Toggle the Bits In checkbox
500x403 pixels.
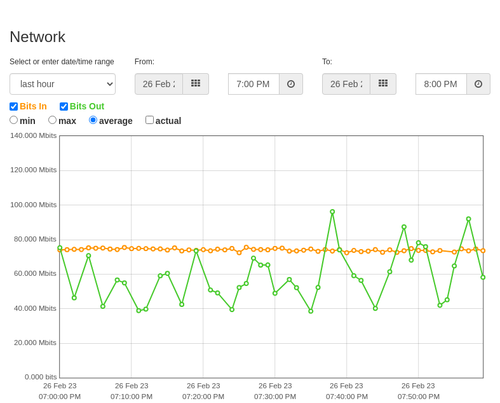(x=14, y=106)
